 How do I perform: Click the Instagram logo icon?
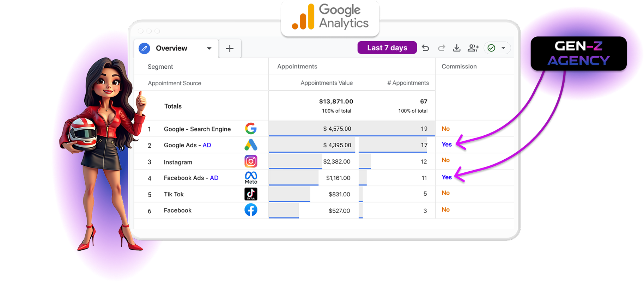point(251,161)
